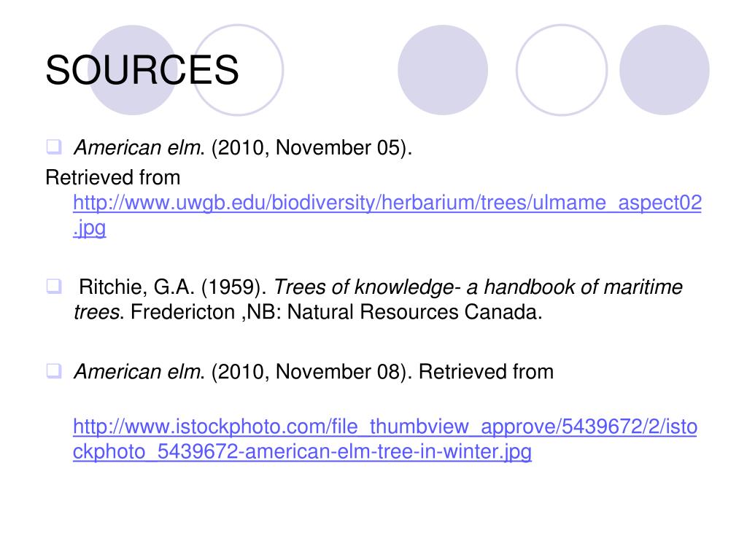Open the uwgb.edu herbarium trees link

(387, 203)
